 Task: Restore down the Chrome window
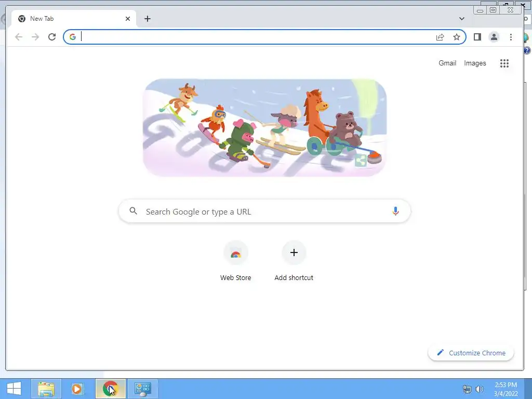(x=493, y=10)
